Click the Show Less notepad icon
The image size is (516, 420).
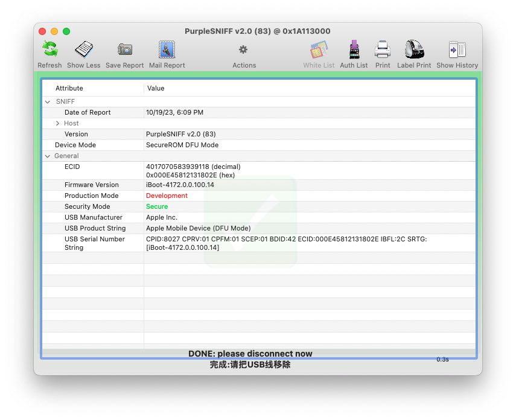point(84,49)
